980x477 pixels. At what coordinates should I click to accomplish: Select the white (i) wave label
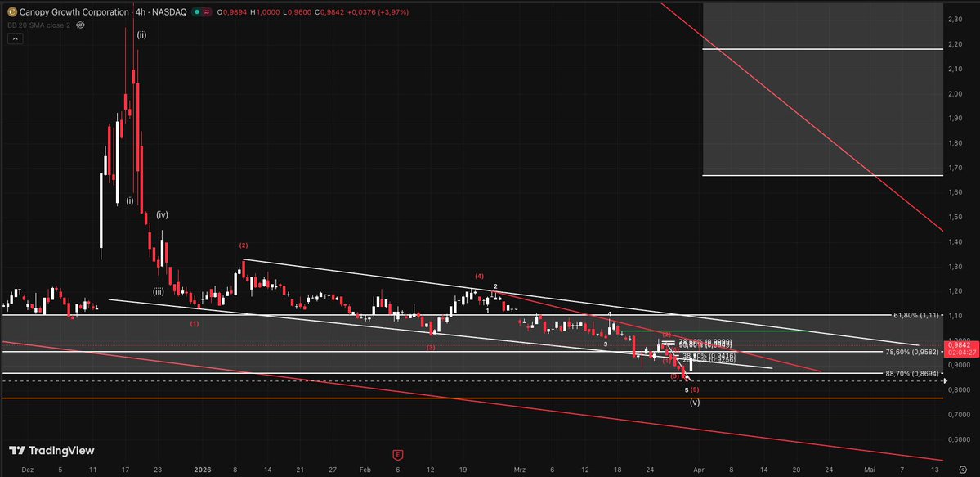pos(130,201)
